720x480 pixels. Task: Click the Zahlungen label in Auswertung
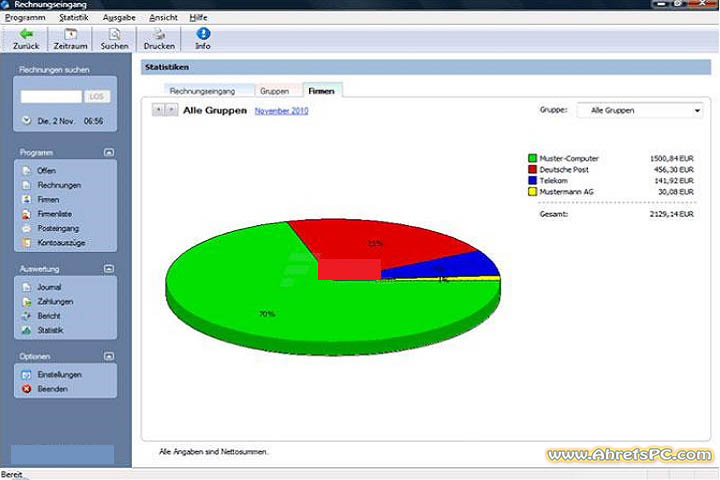pos(55,302)
